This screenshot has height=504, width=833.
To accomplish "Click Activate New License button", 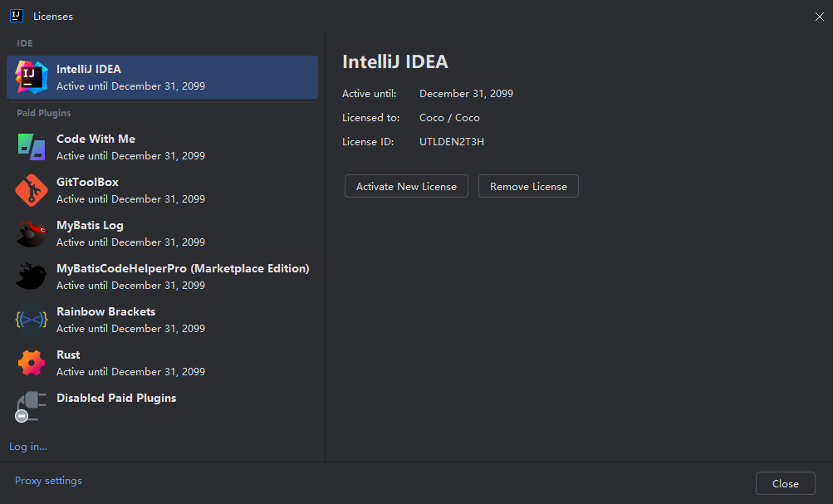I will click(406, 187).
